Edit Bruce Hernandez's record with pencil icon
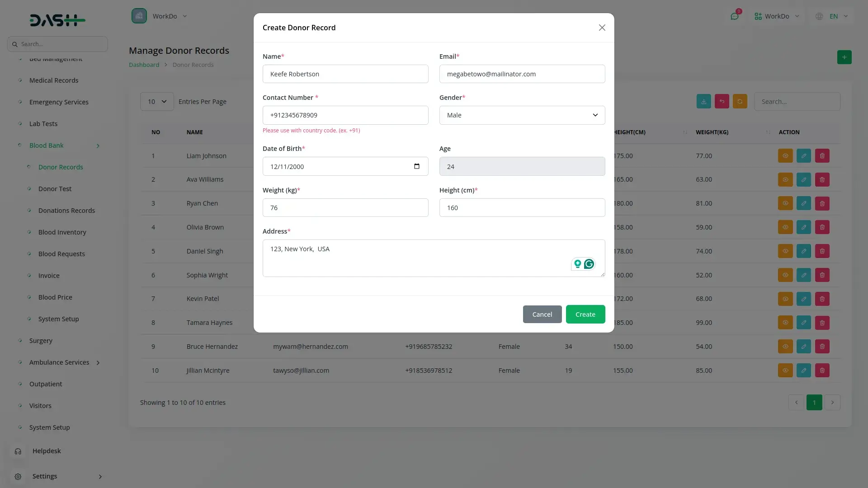Screen dimensions: 868x488 coord(803,347)
